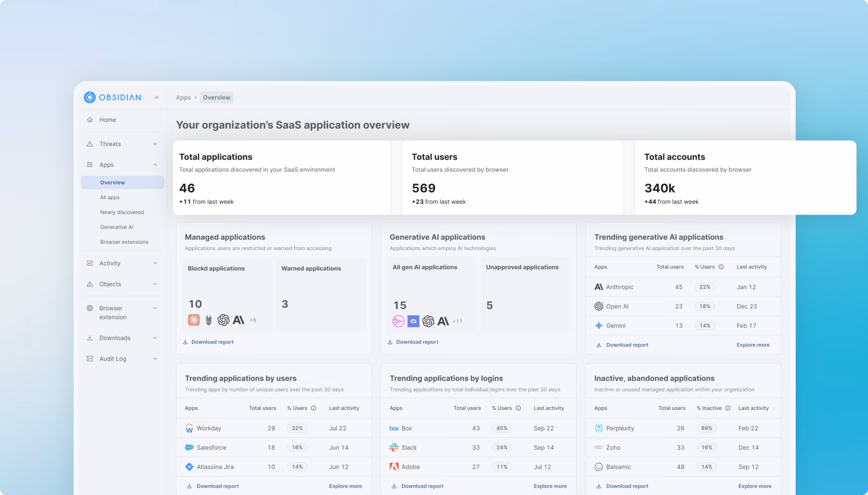Click the Total applications count 46
The width and height of the screenshot is (868, 495).
pos(187,188)
